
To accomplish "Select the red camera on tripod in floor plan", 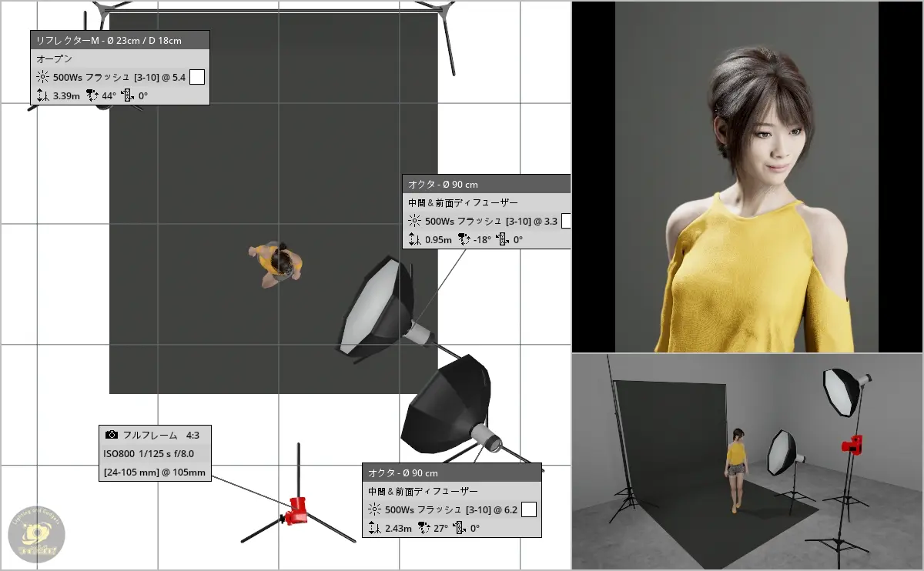I will coord(296,509).
